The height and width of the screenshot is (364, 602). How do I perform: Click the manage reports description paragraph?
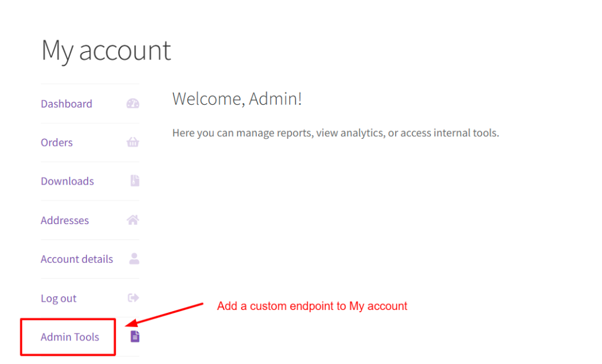(x=335, y=133)
